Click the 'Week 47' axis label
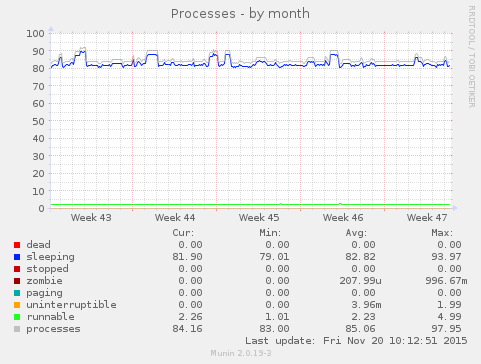 click(427, 218)
